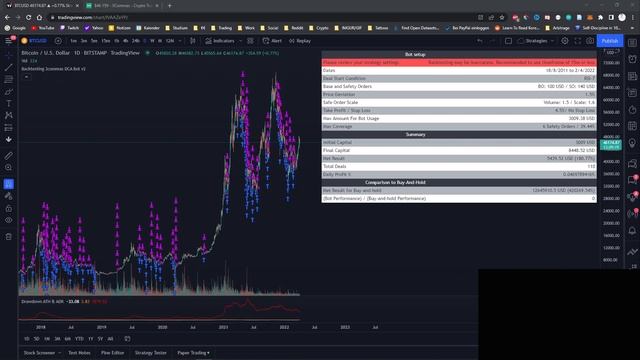
Task: Reload the page in browser
Action: (29, 18)
